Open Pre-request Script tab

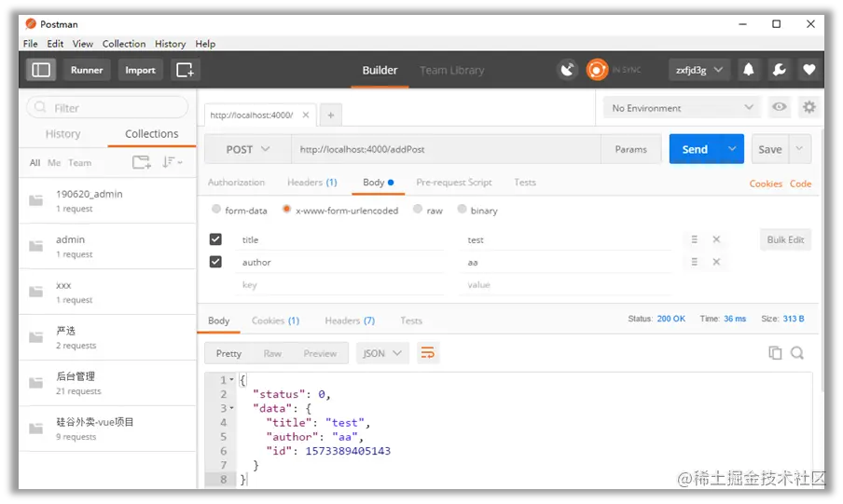(454, 183)
